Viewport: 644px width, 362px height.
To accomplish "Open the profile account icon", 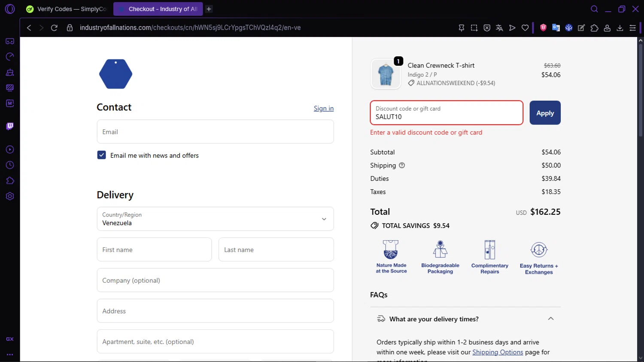I will click(607, 28).
